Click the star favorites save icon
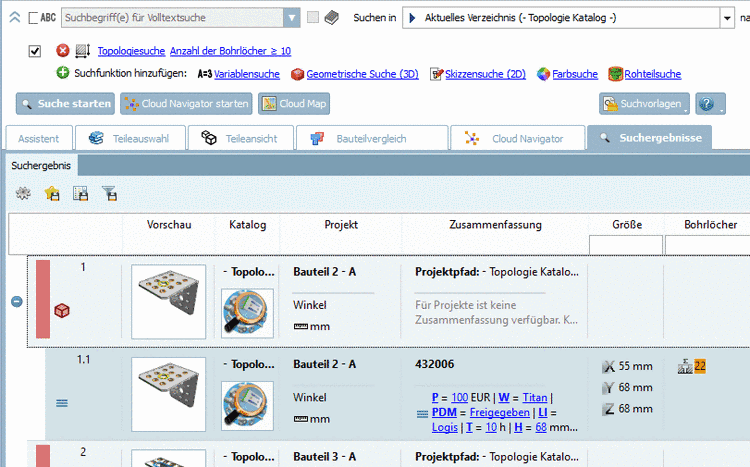This screenshot has width=750, height=467. pos(52,193)
